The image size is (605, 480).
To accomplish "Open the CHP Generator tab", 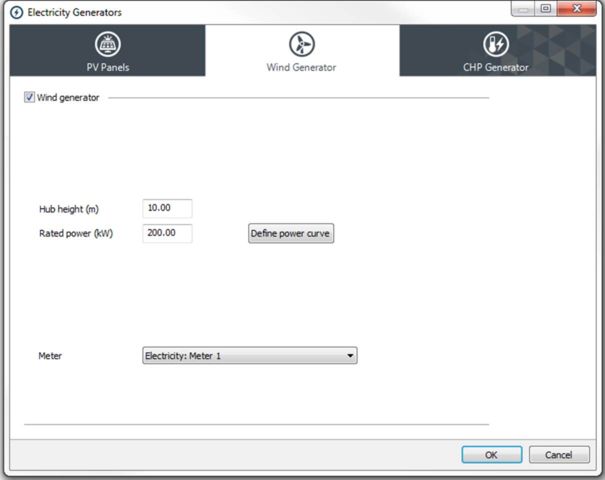I will (495, 67).
